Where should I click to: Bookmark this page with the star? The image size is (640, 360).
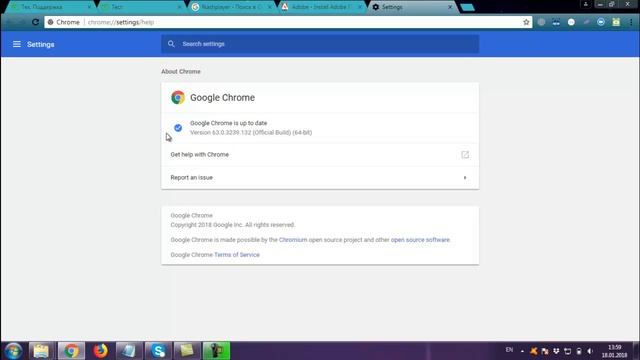pos(526,22)
